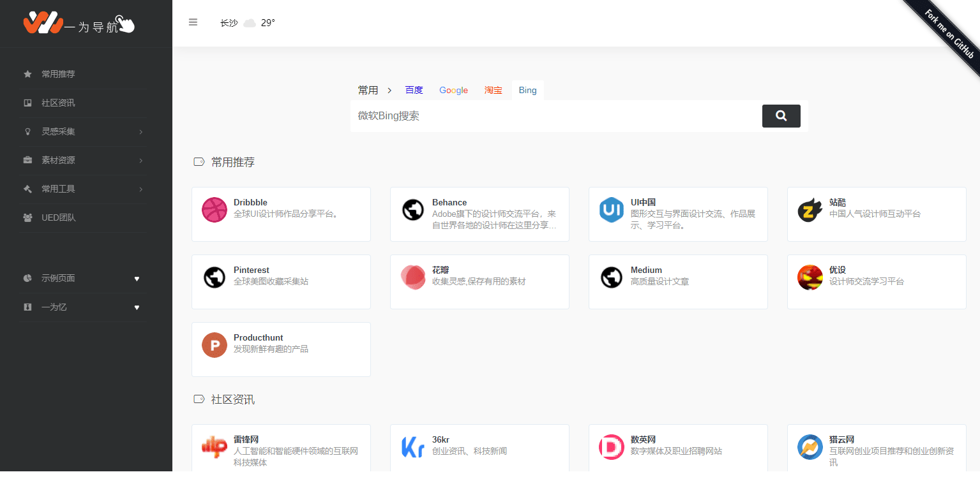Click the 全球美图收藏采集站 description
The width and height of the screenshot is (980, 486).
point(271,281)
